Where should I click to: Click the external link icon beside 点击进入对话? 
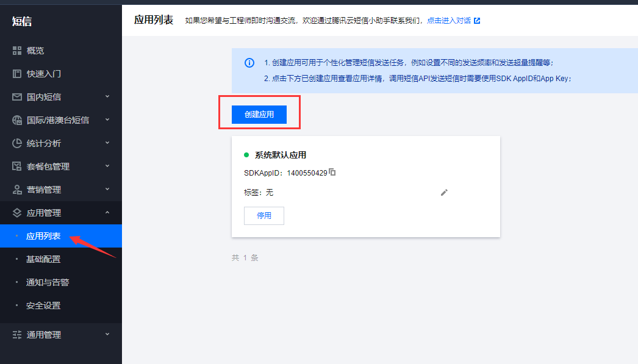(x=477, y=21)
